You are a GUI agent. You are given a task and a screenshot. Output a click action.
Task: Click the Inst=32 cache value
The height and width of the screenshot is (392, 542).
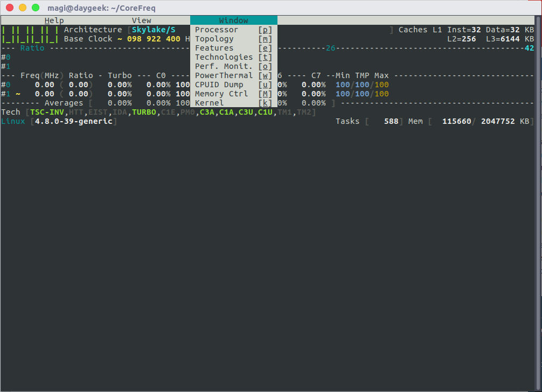[x=464, y=30]
